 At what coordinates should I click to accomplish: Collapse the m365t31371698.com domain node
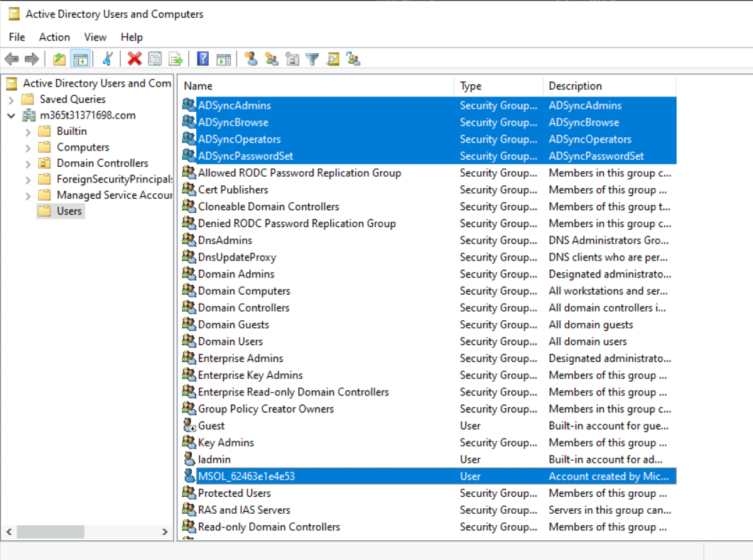[11, 116]
